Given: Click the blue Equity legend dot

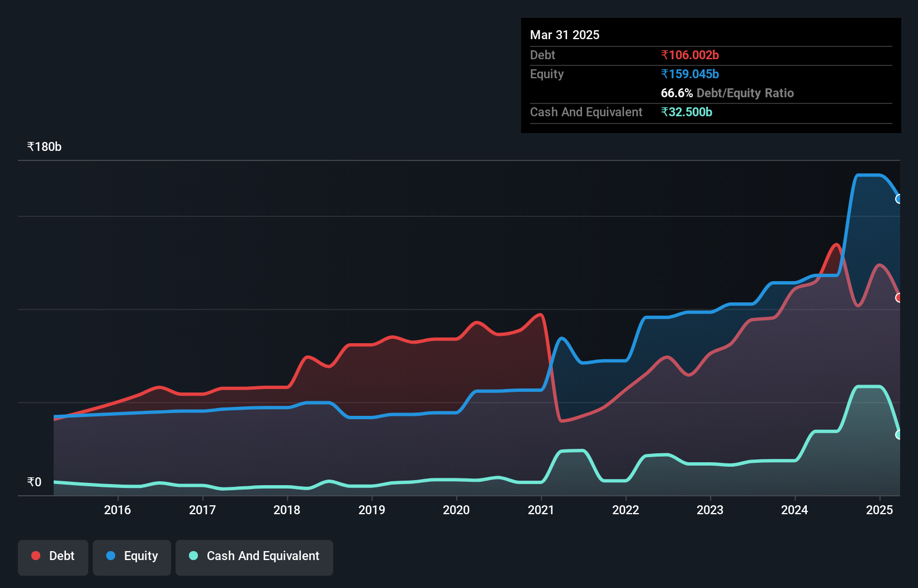Looking at the screenshot, I should click(x=111, y=556).
